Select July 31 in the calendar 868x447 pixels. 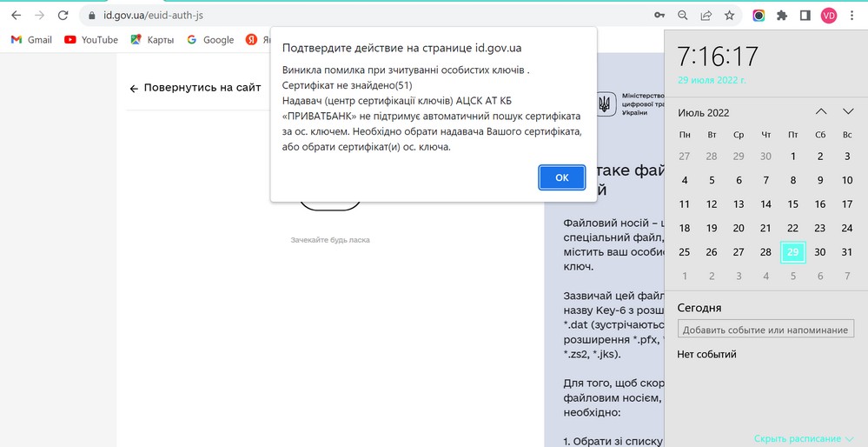pyautogui.click(x=847, y=252)
